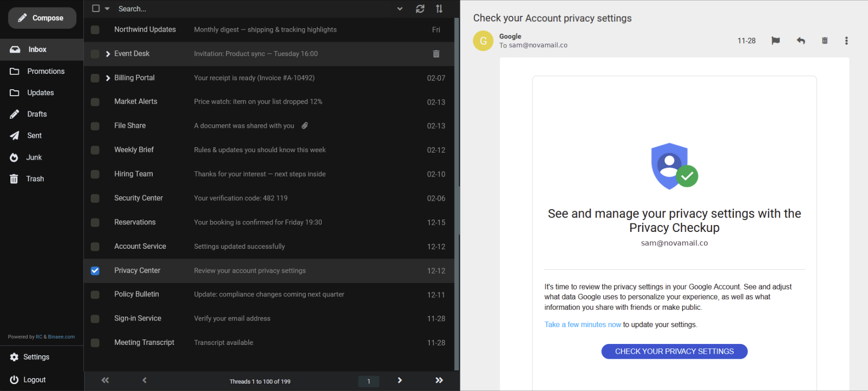Tick the checkbox for Market Alerts

point(95,102)
